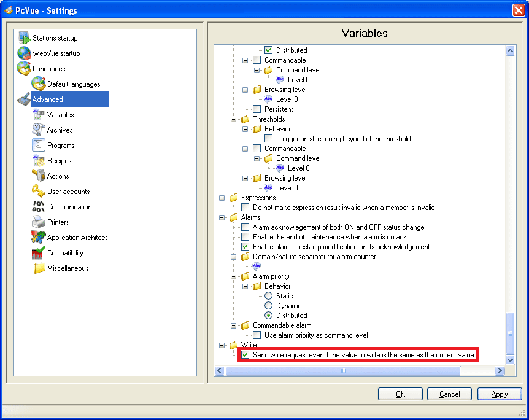Open the Archives settings page
Image resolution: width=529 pixels, height=420 pixels.
point(61,130)
